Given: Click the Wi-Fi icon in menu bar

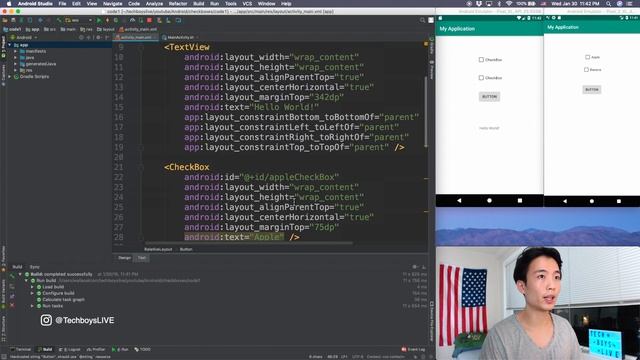Looking at the screenshot, I should [x=509, y=4].
